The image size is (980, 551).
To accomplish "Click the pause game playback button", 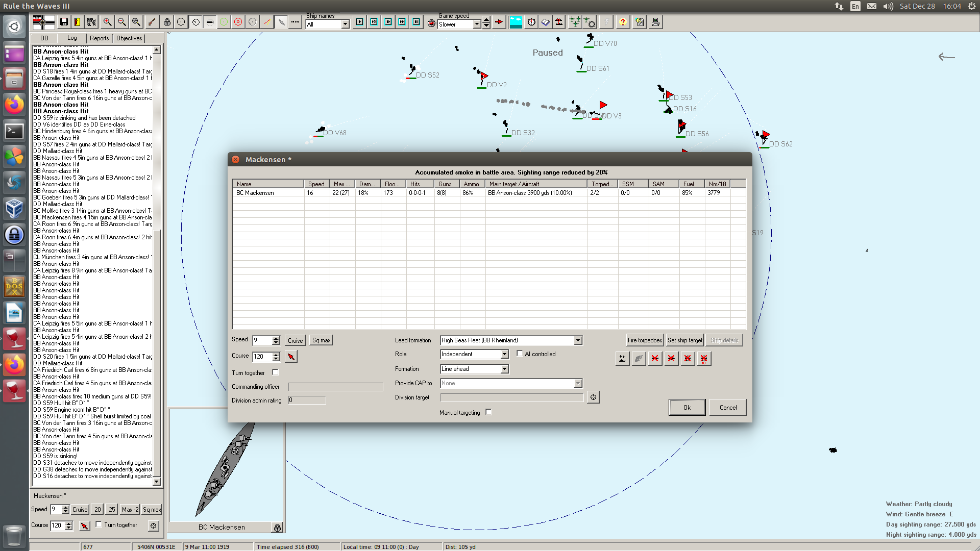I will (x=416, y=22).
